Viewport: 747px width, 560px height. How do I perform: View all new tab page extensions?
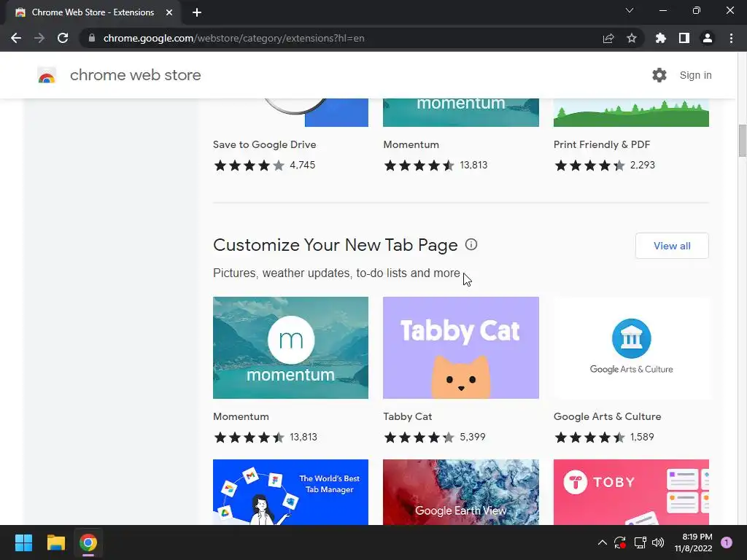coord(672,246)
